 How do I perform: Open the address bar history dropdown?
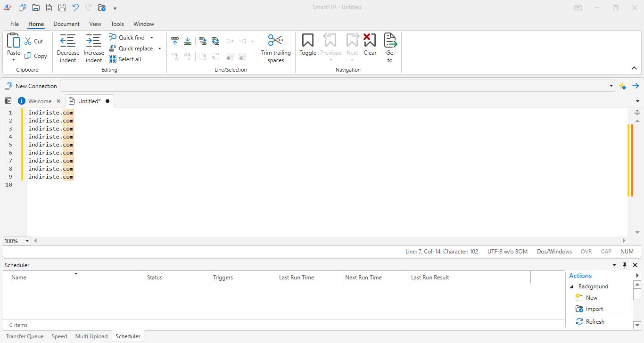611,86
